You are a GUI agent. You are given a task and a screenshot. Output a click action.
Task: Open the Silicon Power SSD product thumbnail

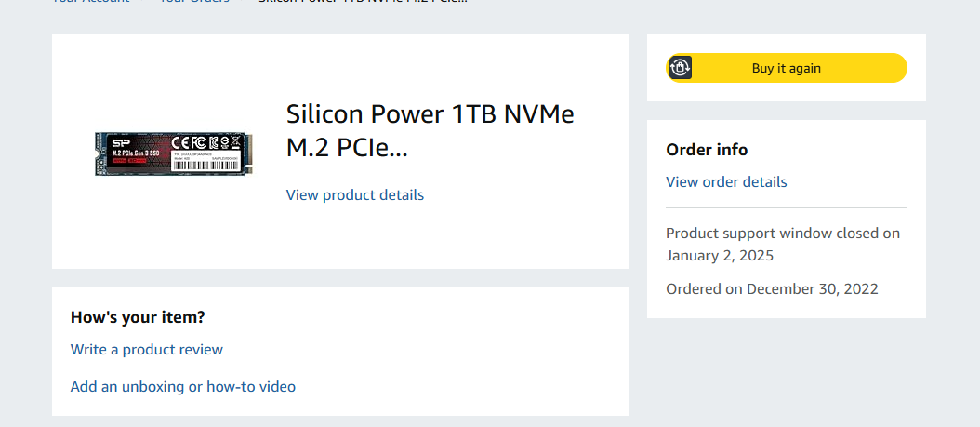click(x=174, y=153)
